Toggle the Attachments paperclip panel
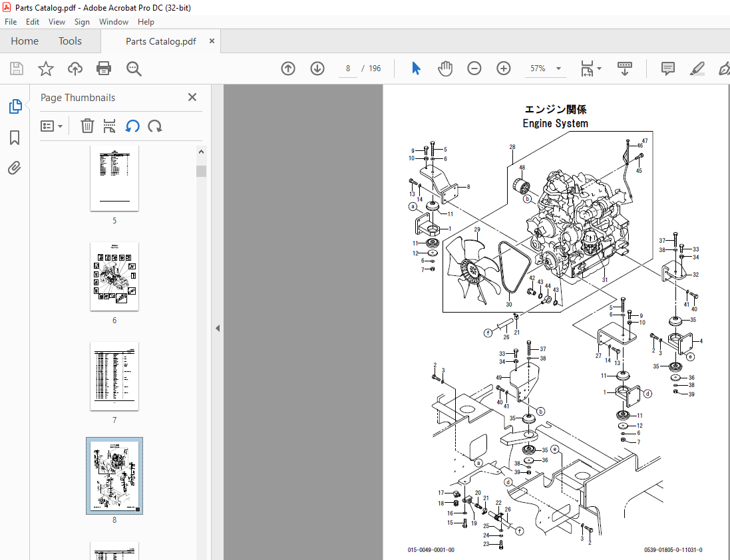 pos(15,168)
